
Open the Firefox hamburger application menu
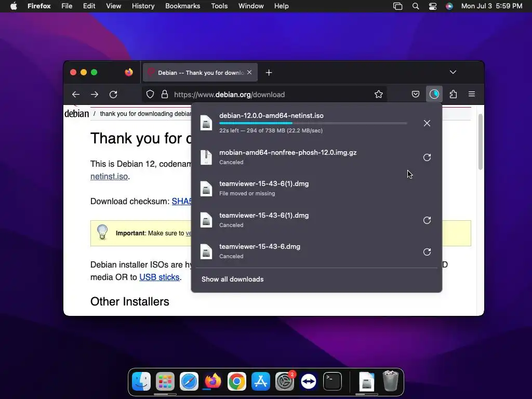[472, 95]
